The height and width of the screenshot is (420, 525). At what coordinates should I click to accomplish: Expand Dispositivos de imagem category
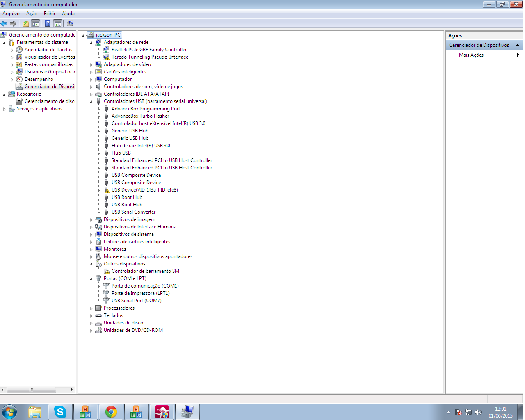[91, 220]
